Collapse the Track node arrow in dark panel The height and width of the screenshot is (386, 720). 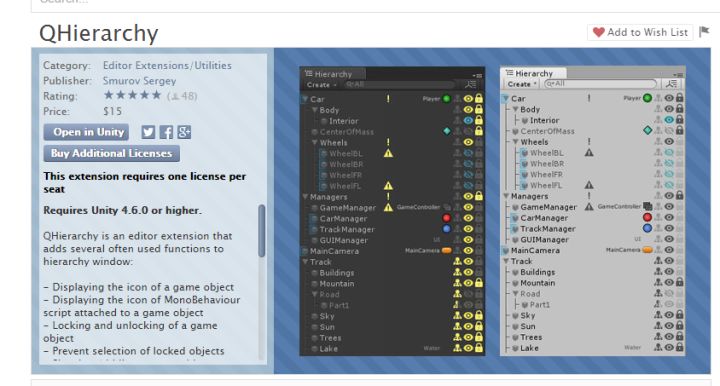(305, 262)
